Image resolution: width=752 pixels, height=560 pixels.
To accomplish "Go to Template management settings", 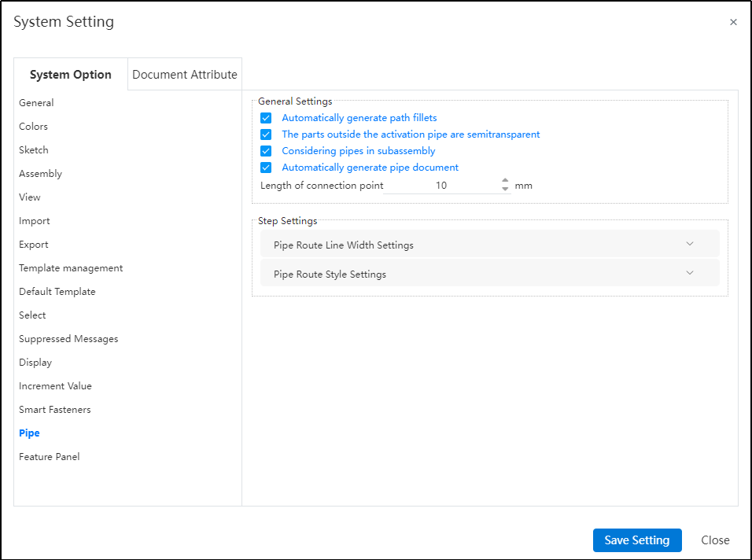I will pos(71,268).
